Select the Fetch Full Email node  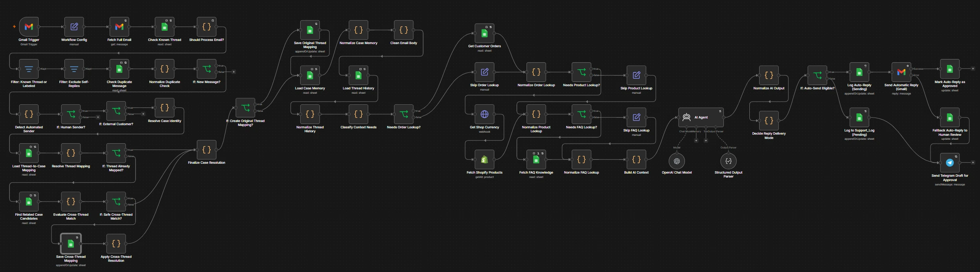pos(119,27)
